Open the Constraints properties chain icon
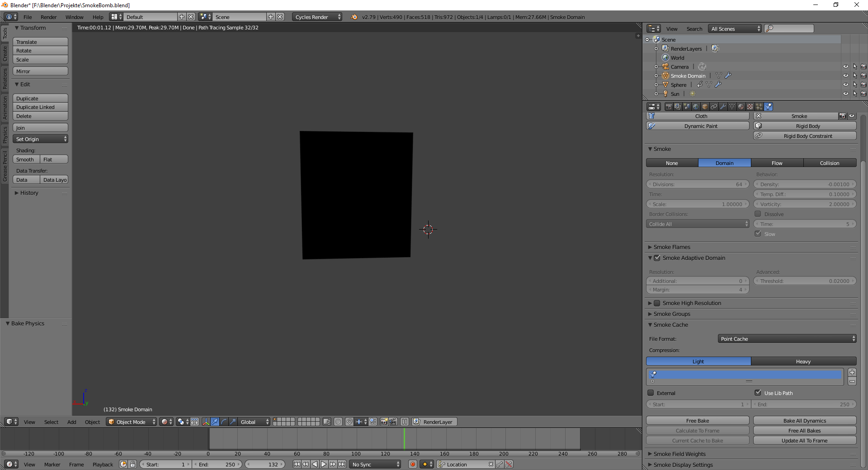Image resolution: width=868 pixels, height=470 pixels. (x=714, y=107)
